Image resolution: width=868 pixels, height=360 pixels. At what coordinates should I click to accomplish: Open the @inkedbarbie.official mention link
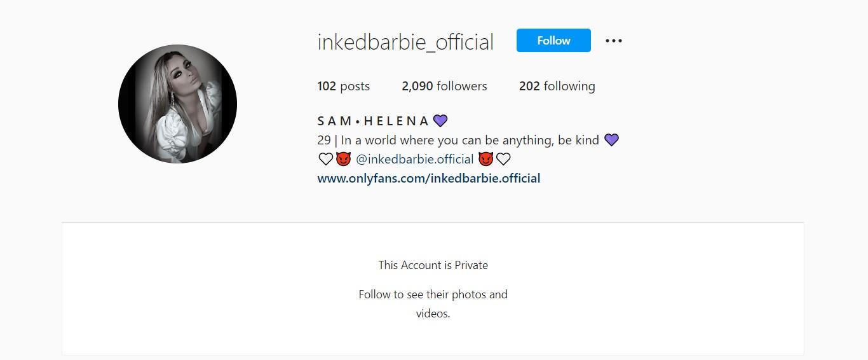[x=414, y=159]
